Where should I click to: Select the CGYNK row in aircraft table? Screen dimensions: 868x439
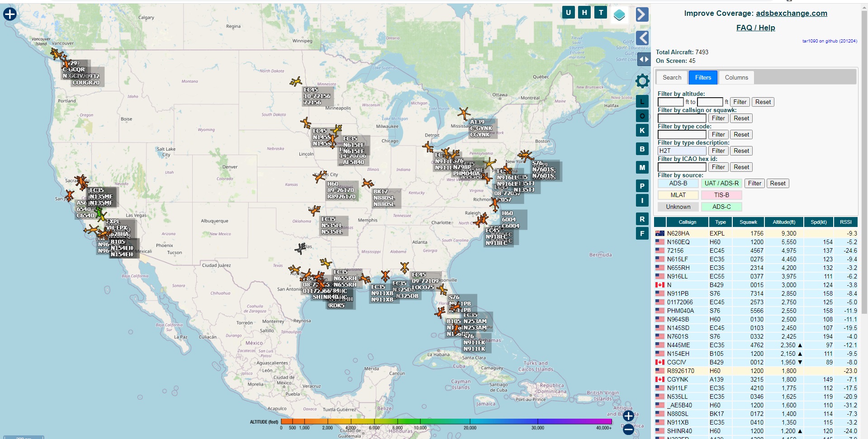click(x=756, y=379)
